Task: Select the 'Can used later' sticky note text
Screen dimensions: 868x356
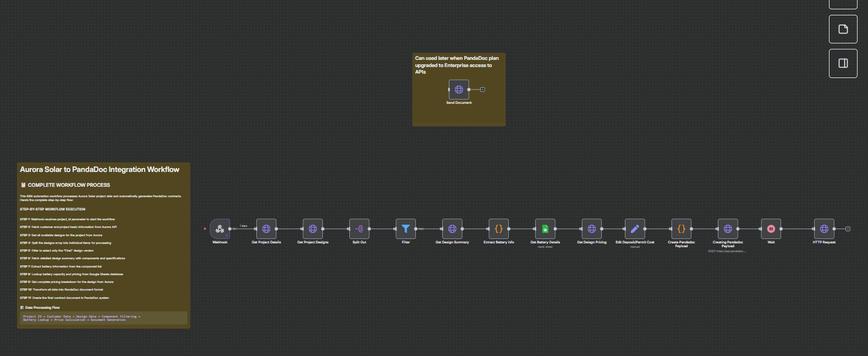Action: pos(457,65)
